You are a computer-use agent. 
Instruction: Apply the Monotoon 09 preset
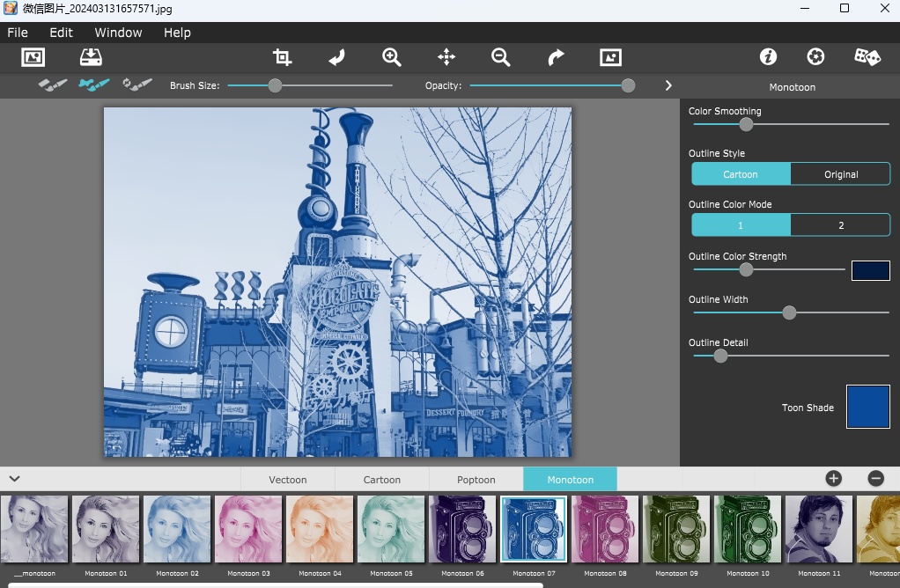pos(676,530)
